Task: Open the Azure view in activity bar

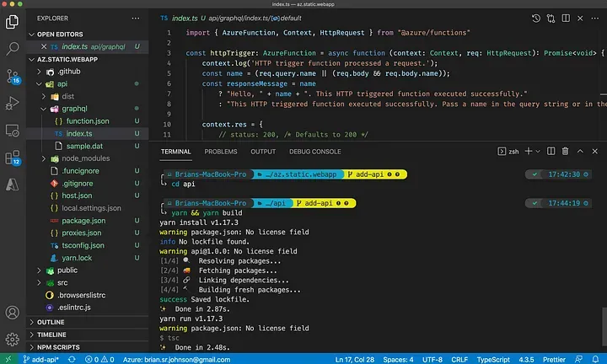Action: pos(12,185)
